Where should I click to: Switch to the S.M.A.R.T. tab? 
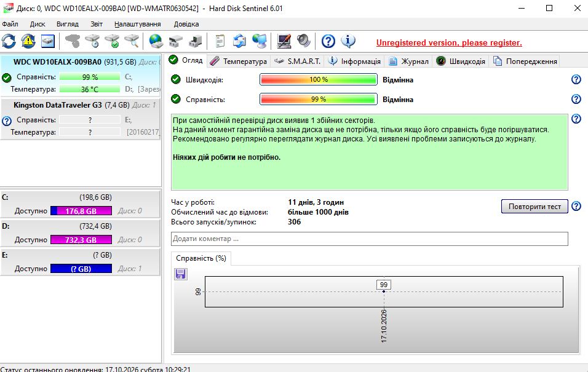[x=297, y=61]
